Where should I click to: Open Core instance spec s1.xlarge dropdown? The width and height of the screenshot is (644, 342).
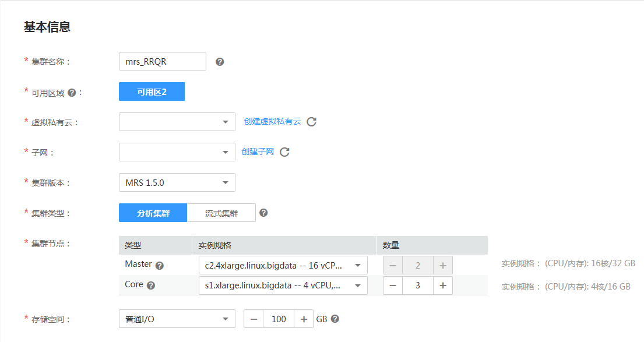click(x=283, y=285)
